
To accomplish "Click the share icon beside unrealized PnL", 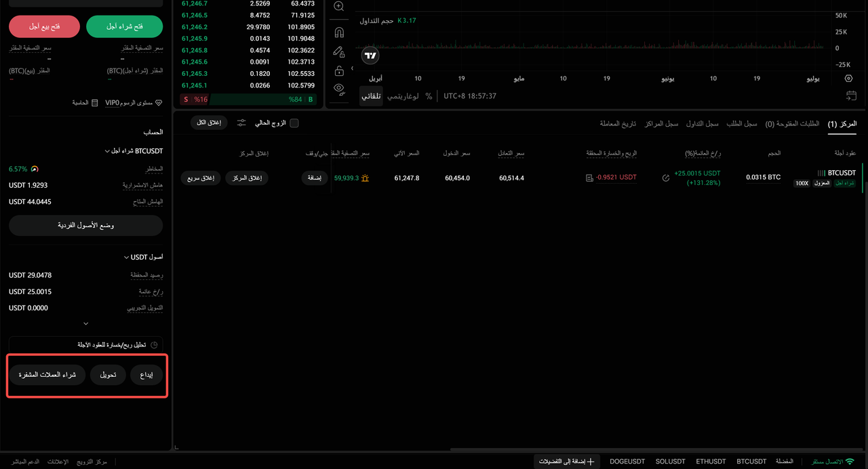I will 665,178.
